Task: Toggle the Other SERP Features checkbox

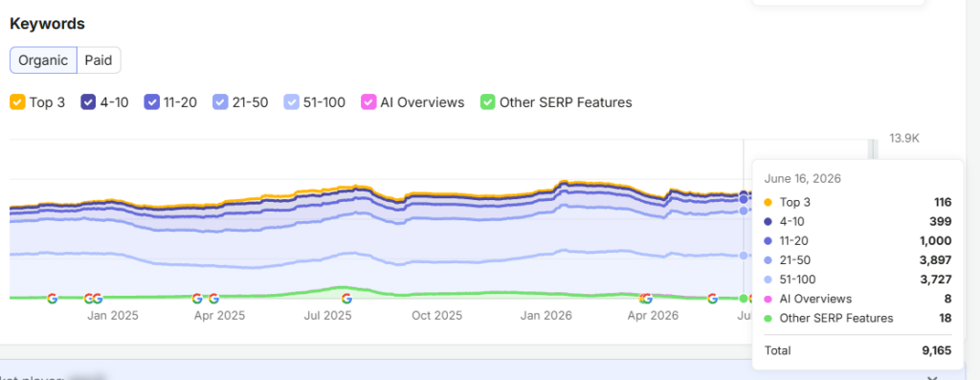Action: 487,101
